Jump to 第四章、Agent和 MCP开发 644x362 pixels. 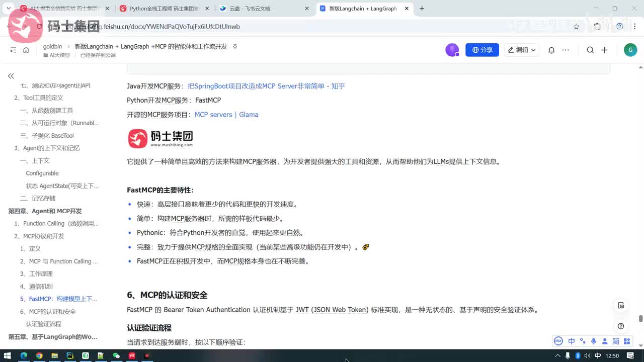[x=45, y=211]
